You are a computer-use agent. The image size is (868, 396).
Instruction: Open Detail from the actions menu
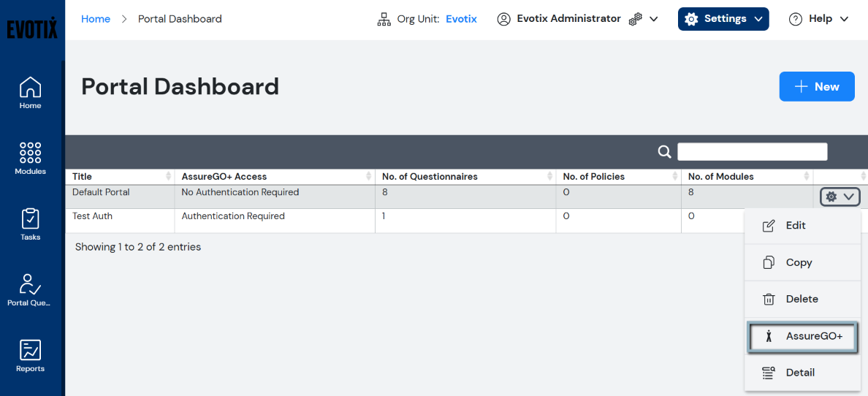point(800,373)
